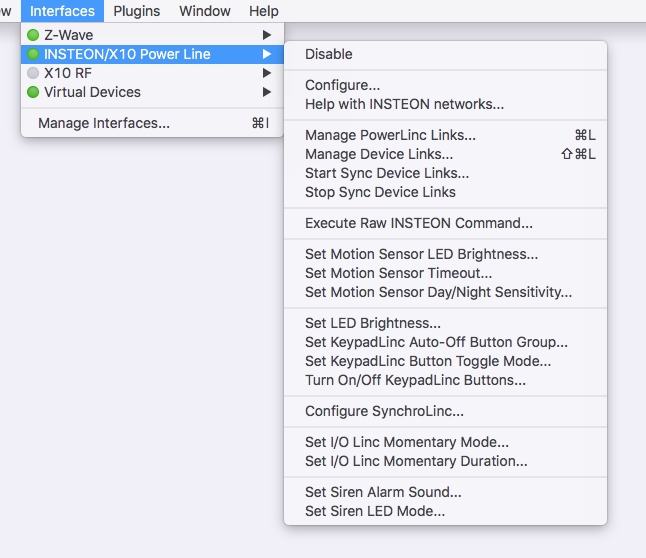Choose Start Sync Device Links...
Image resolution: width=646 pixels, height=558 pixels.
(x=445, y=173)
